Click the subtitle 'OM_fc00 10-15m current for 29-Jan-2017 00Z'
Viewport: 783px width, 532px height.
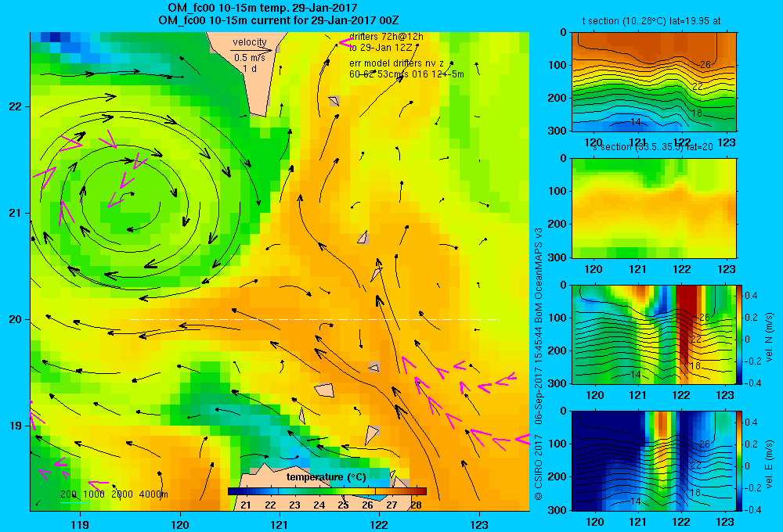[278, 20]
